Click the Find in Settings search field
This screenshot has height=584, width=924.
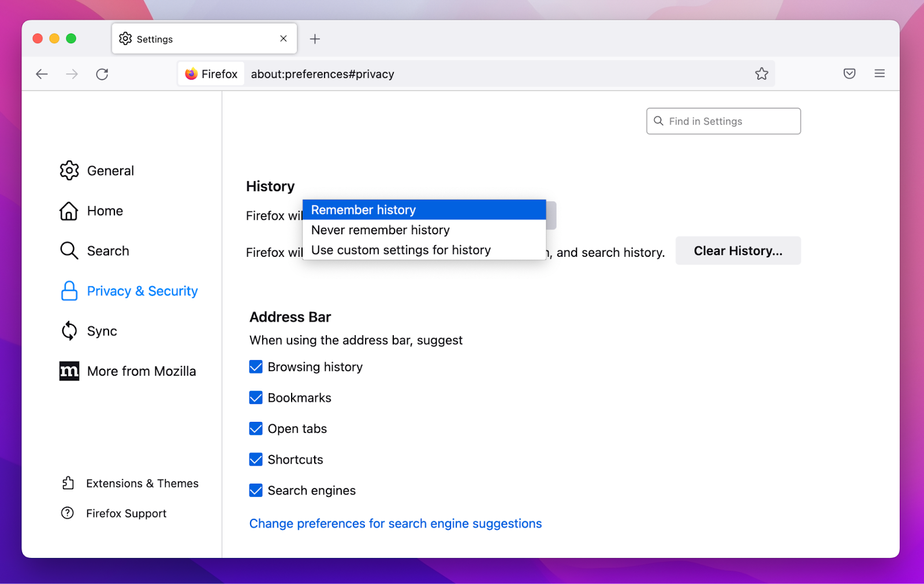[722, 121]
